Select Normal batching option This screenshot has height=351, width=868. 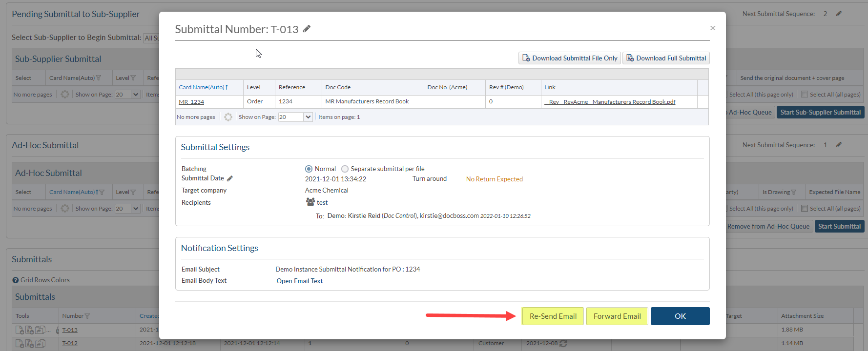(x=309, y=169)
